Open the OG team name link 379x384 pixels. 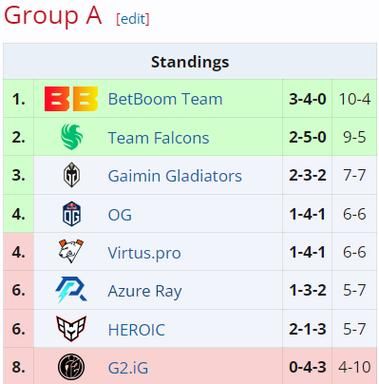click(x=120, y=215)
